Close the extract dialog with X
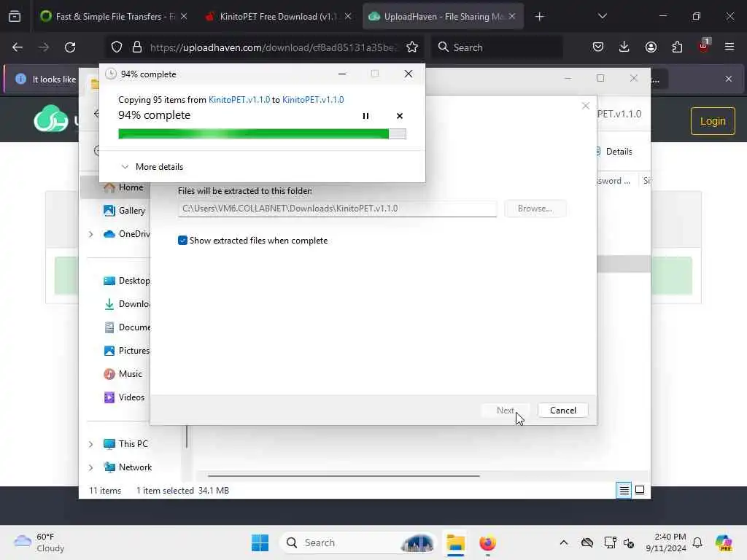Image resolution: width=747 pixels, height=560 pixels. point(586,106)
